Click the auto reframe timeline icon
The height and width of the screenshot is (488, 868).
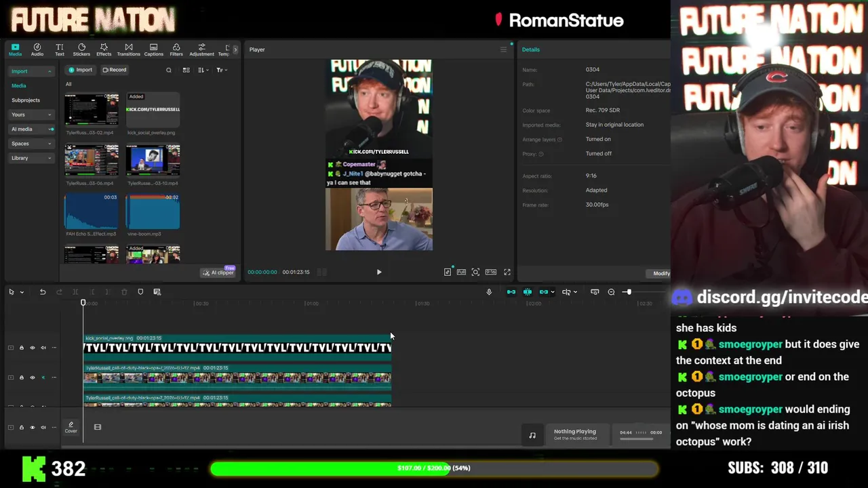(x=157, y=292)
